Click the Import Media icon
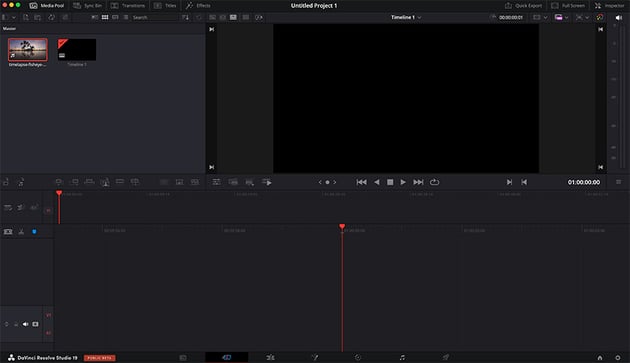Image resolution: width=630 pixels, height=363 pixels. (x=25, y=18)
